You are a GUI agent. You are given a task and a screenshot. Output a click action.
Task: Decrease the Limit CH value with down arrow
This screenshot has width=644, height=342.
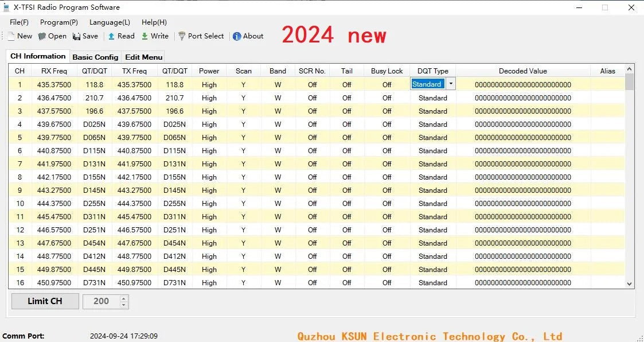point(124,304)
